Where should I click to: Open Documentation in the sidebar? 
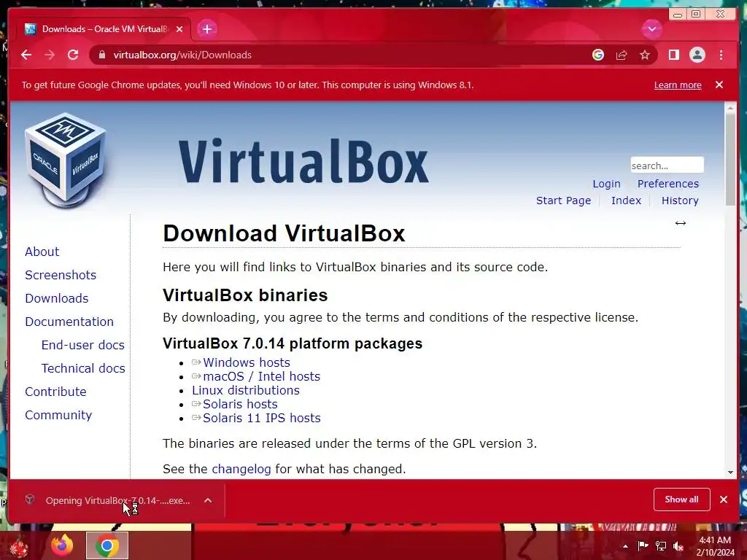(69, 322)
